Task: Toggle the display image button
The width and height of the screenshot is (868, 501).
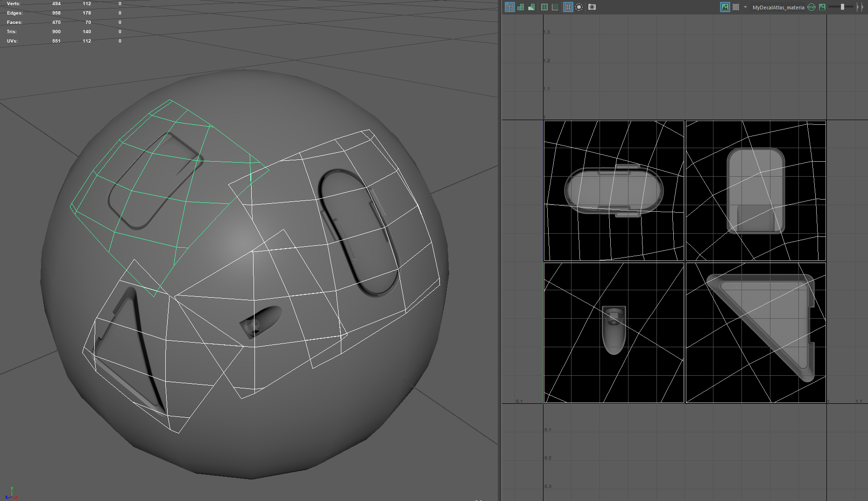Action: click(x=725, y=7)
